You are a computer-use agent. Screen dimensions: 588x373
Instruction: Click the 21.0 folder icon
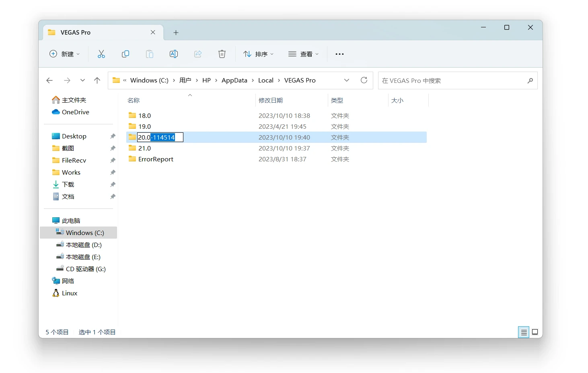pyautogui.click(x=132, y=148)
